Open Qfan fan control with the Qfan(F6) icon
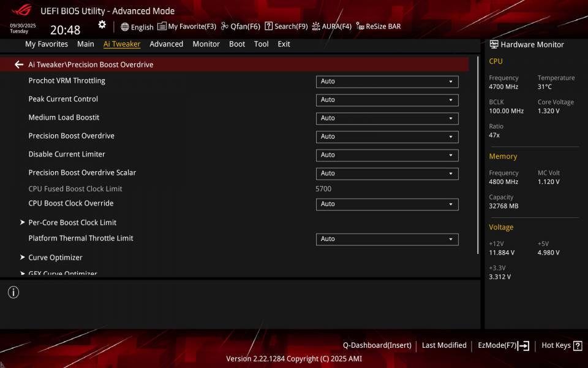The width and height of the screenshot is (588, 368). 239,26
